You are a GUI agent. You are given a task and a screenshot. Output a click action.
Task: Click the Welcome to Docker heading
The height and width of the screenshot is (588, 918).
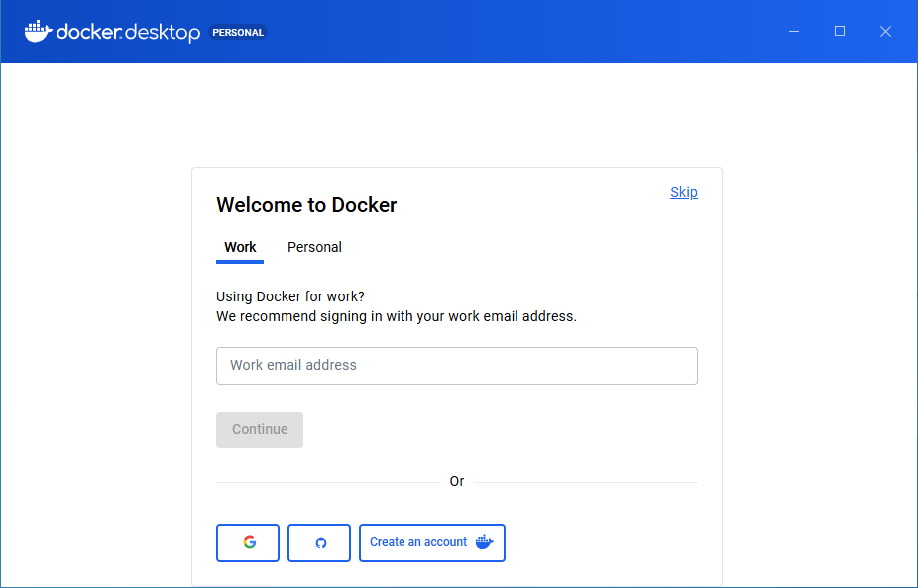point(306,205)
